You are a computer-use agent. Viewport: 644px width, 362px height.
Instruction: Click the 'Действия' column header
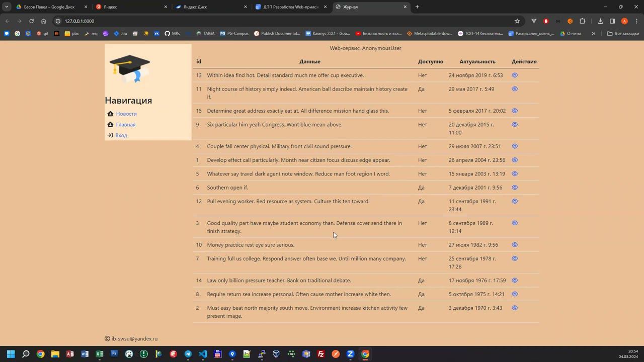coord(524,62)
